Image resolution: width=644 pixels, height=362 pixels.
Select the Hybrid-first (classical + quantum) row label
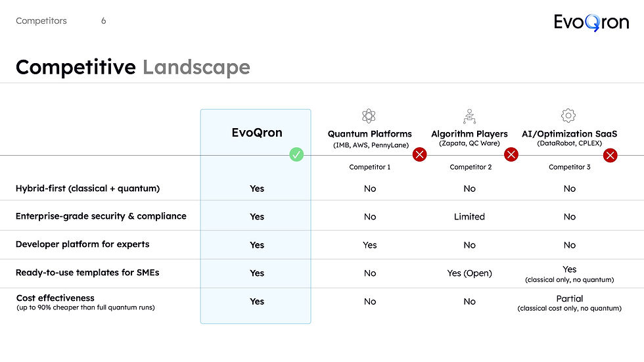point(87,189)
